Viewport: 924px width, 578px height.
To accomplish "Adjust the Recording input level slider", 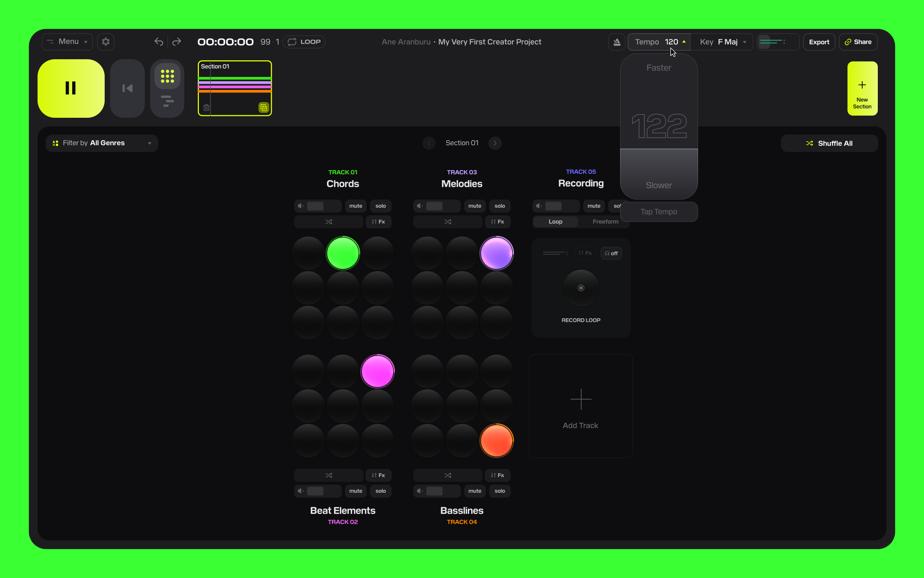I will click(555, 253).
